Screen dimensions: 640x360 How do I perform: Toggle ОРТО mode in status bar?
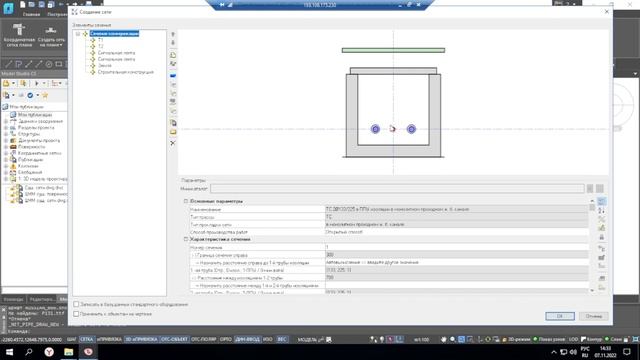tap(226, 339)
